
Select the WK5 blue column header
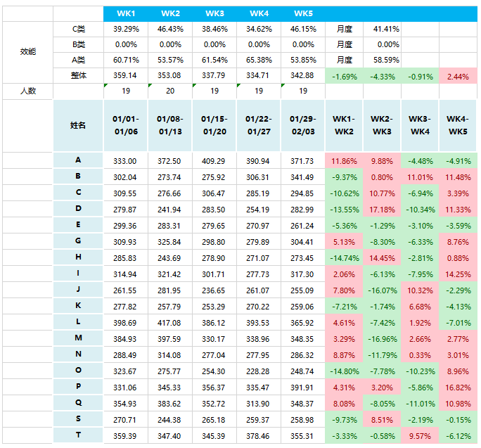point(303,13)
